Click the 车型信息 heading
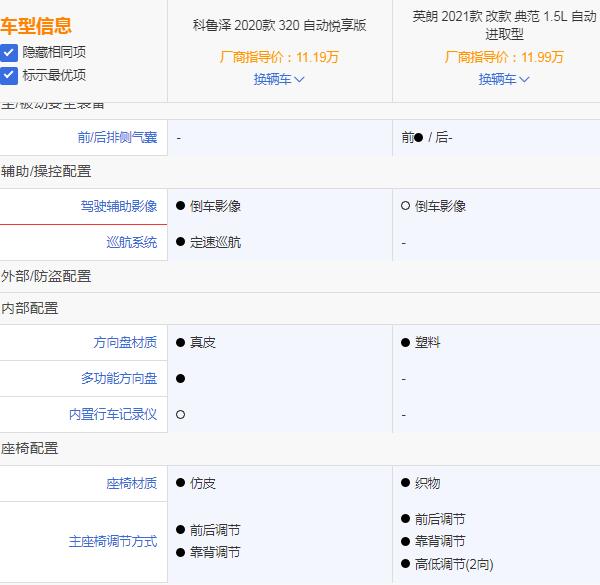The width and height of the screenshot is (600, 585). point(36,26)
